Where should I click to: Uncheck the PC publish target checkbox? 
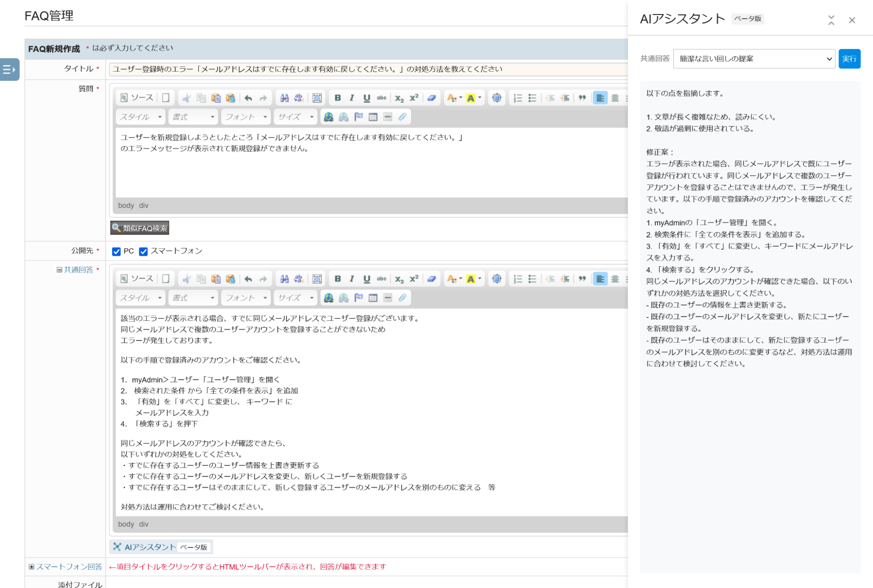click(116, 251)
